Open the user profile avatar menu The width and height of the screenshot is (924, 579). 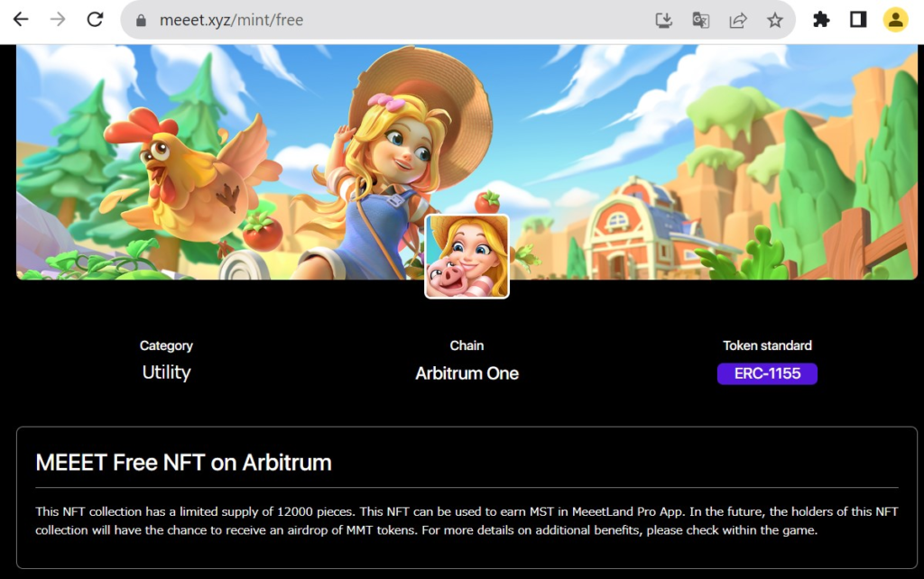895,20
